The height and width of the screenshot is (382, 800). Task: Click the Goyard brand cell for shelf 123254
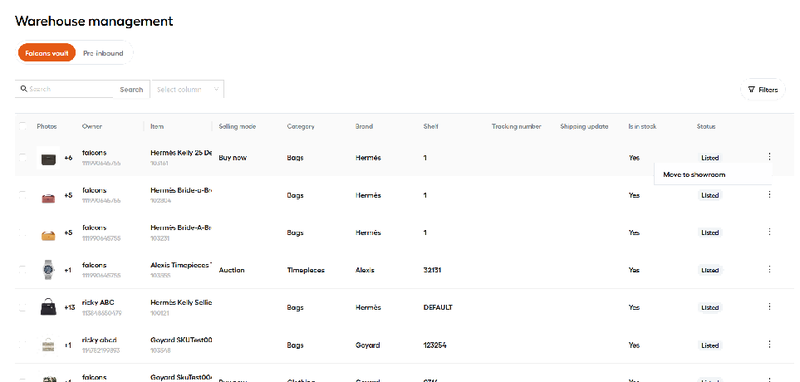pos(367,345)
